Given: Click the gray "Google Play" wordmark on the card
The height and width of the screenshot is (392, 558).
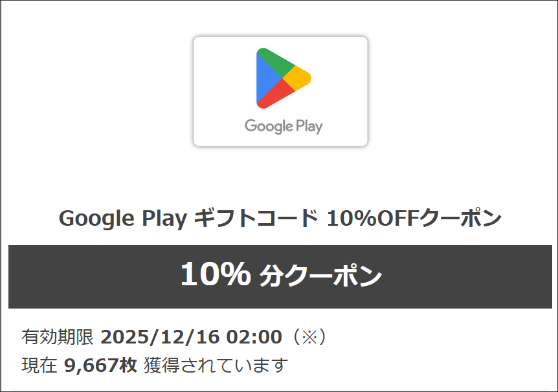Looking at the screenshot, I should pos(283,125).
